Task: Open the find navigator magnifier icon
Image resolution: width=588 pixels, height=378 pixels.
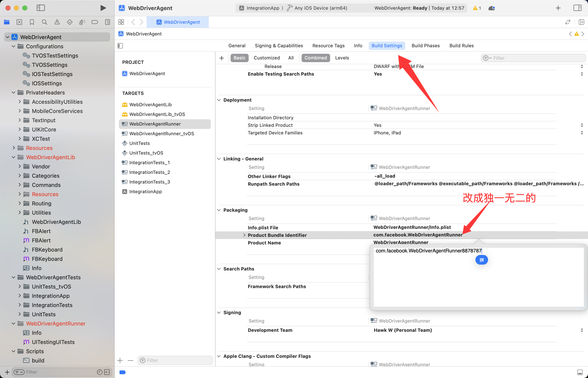Action: 45,22
